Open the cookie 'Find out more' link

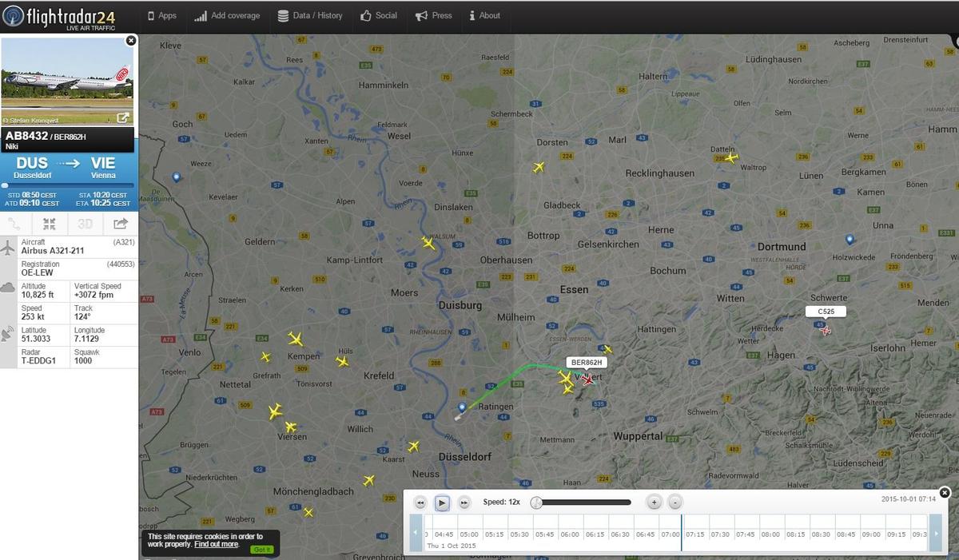(x=217, y=544)
